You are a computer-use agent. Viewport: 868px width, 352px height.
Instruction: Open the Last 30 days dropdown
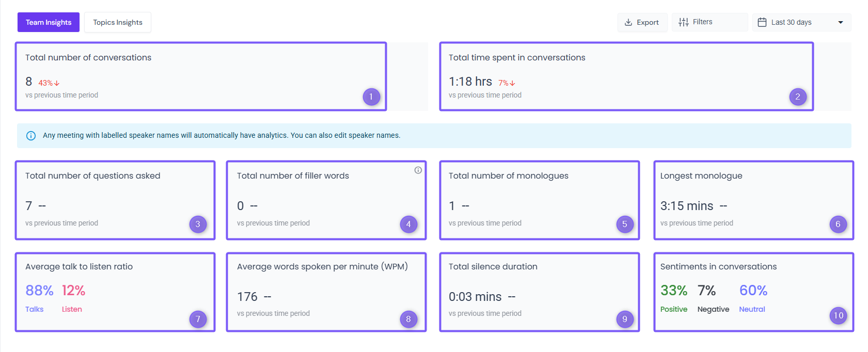click(x=801, y=22)
